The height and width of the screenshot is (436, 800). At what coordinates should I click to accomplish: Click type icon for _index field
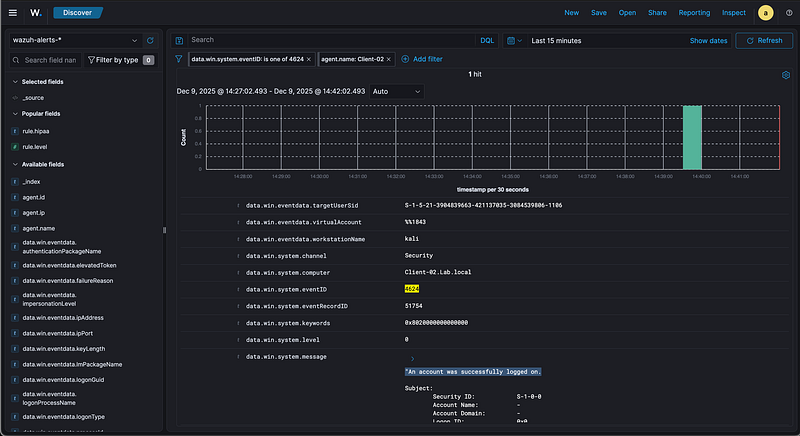click(15, 182)
